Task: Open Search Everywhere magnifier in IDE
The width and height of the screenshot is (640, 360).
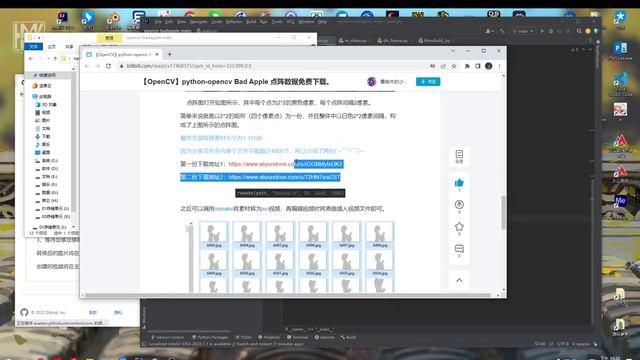Action: click(x=579, y=31)
